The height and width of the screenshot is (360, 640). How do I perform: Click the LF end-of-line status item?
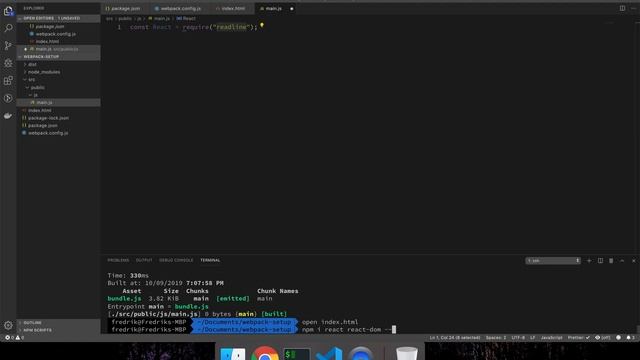pyautogui.click(x=532, y=338)
